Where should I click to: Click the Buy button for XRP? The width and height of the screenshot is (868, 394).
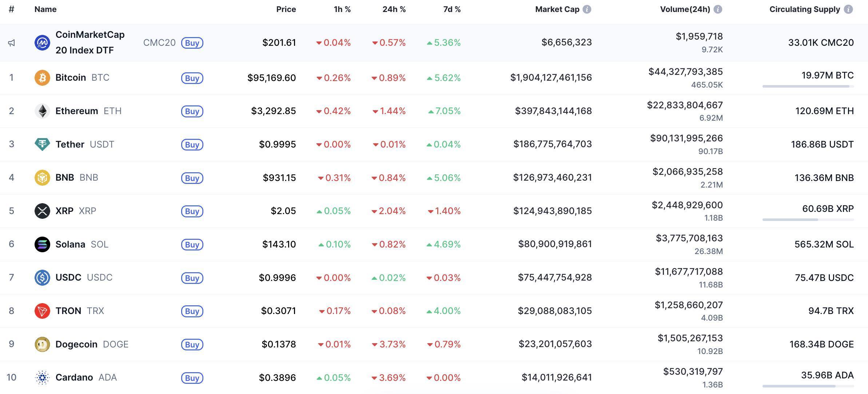click(x=192, y=211)
